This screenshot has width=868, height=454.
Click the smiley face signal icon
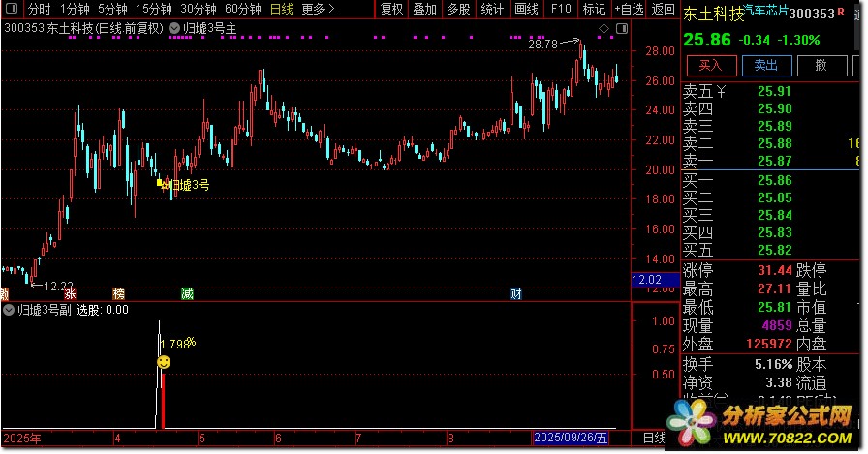click(164, 362)
